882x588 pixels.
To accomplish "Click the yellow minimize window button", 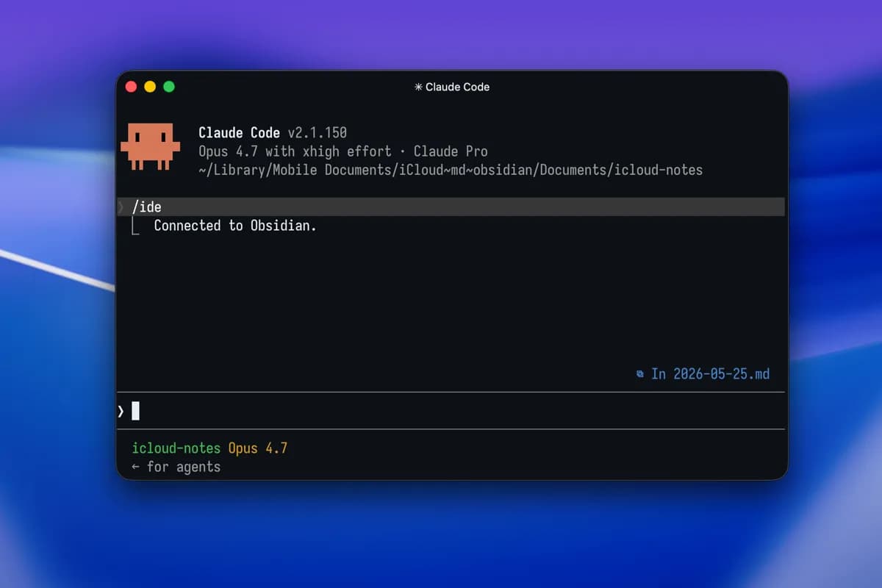I will click(150, 87).
